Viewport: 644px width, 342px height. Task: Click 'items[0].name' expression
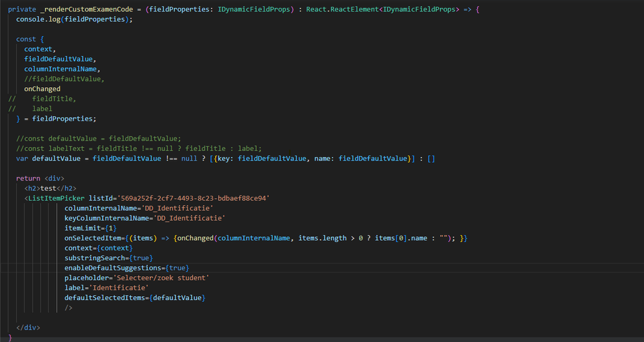[x=401, y=238]
